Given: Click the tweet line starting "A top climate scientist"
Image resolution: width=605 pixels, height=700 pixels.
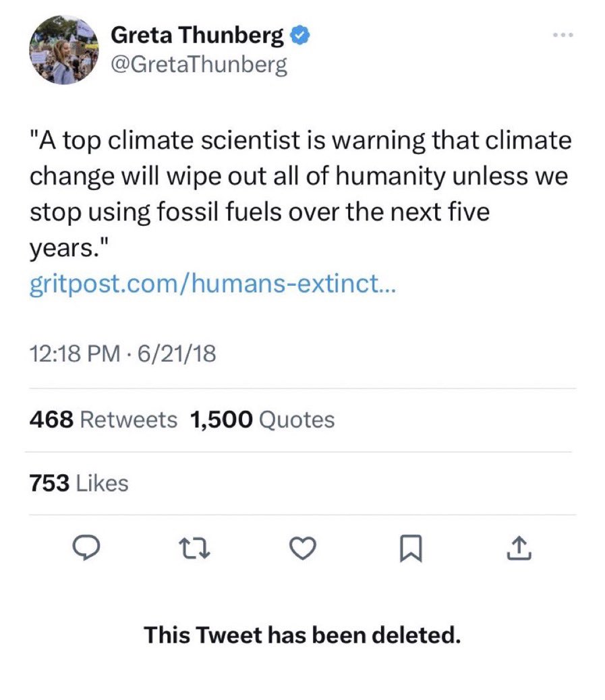Looking at the screenshot, I should click(x=301, y=141).
